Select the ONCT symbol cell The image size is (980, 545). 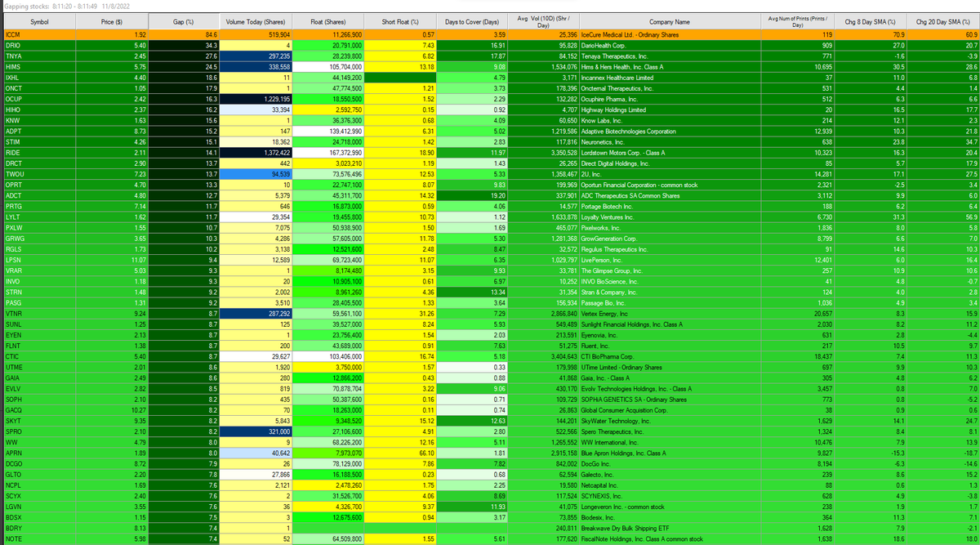click(x=39, y=87)
